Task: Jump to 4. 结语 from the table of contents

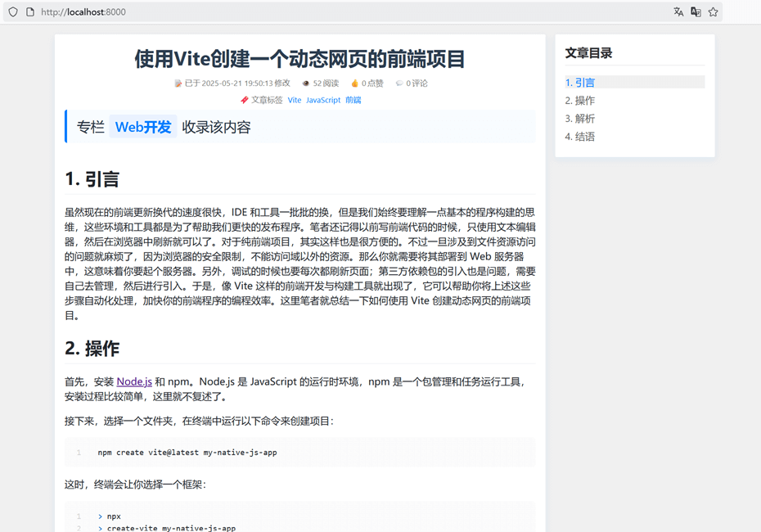Action: coord(580,136)
